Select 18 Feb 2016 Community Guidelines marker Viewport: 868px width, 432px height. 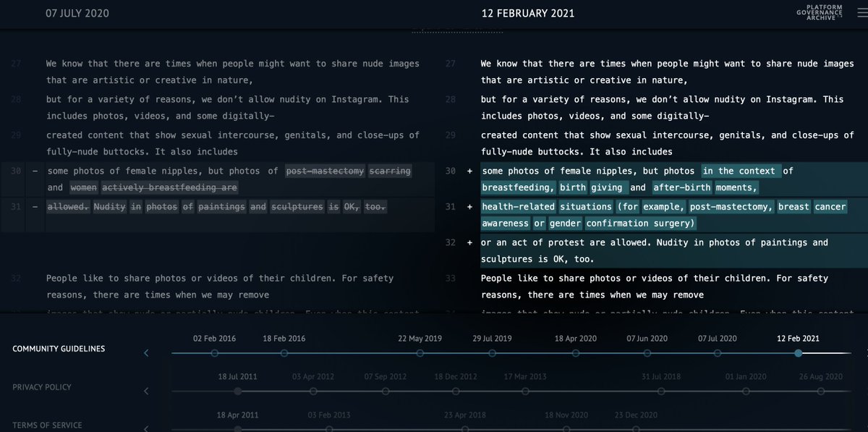[284, 353]
